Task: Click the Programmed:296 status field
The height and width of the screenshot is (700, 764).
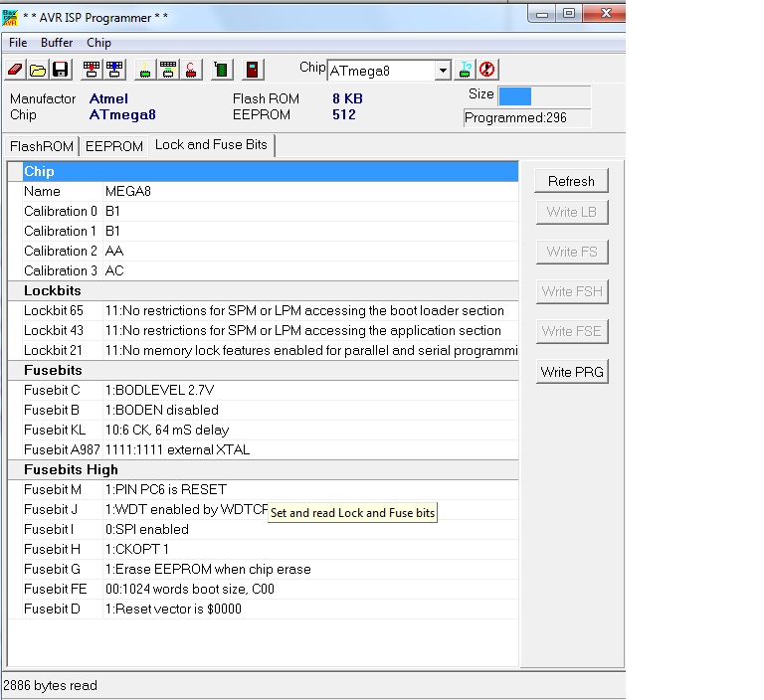Action: (526, 118)
